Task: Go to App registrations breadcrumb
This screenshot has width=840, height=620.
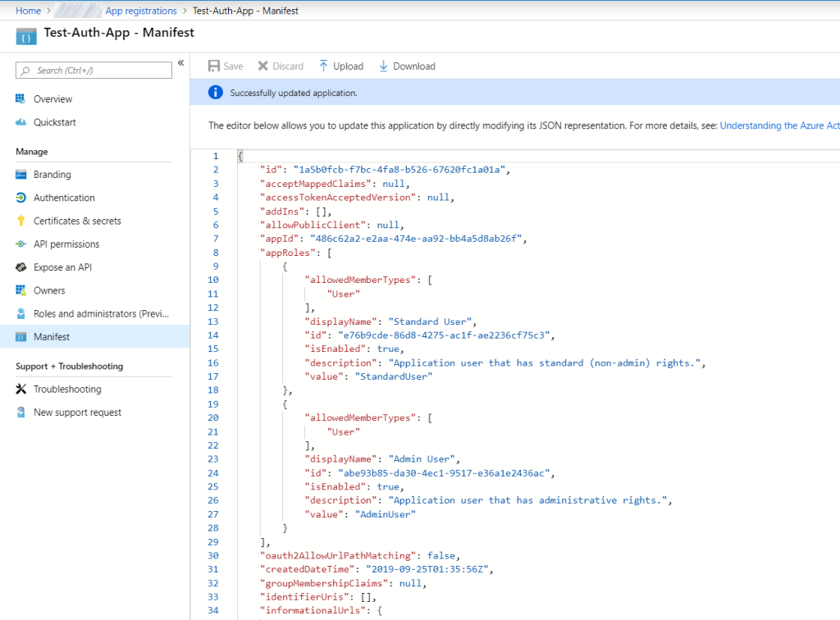Action: [140, 11]
